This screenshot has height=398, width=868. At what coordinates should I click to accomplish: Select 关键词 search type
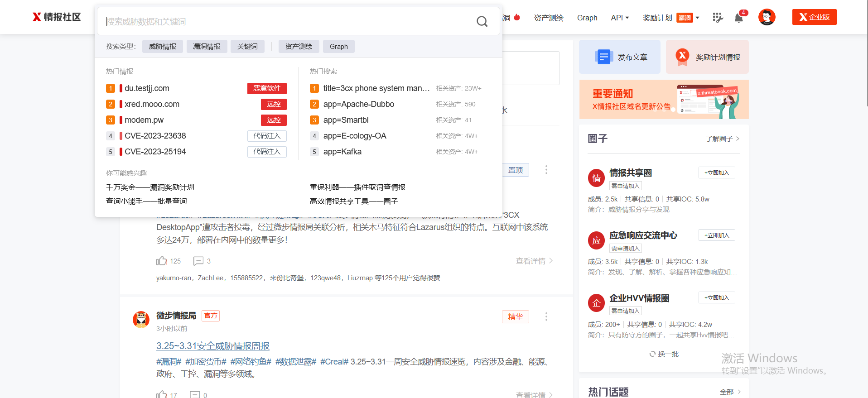click(247, 47)
